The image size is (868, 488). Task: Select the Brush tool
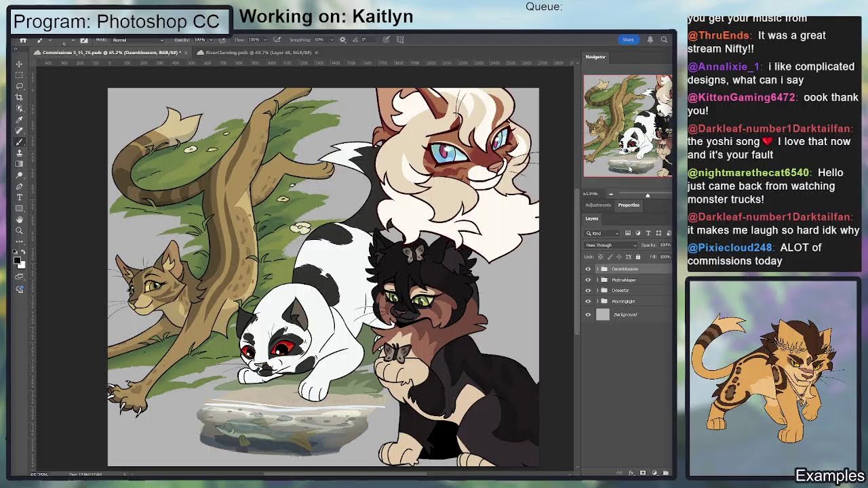[x=19, y=142]
